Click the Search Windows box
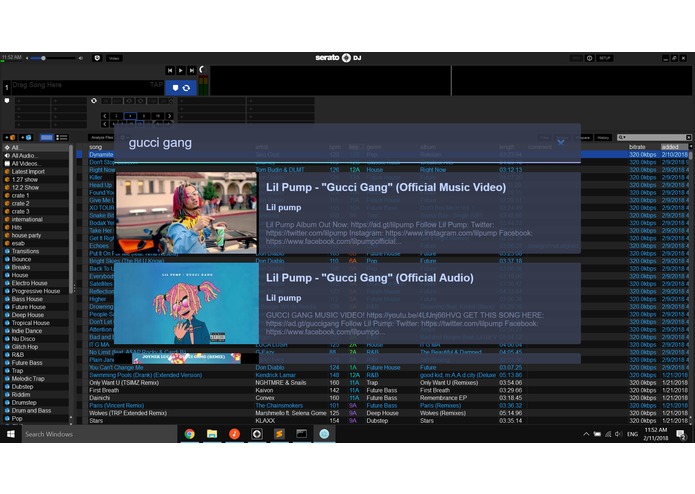Screen dimensions: 695x494 pyautogui.click(x=99, y=434)
